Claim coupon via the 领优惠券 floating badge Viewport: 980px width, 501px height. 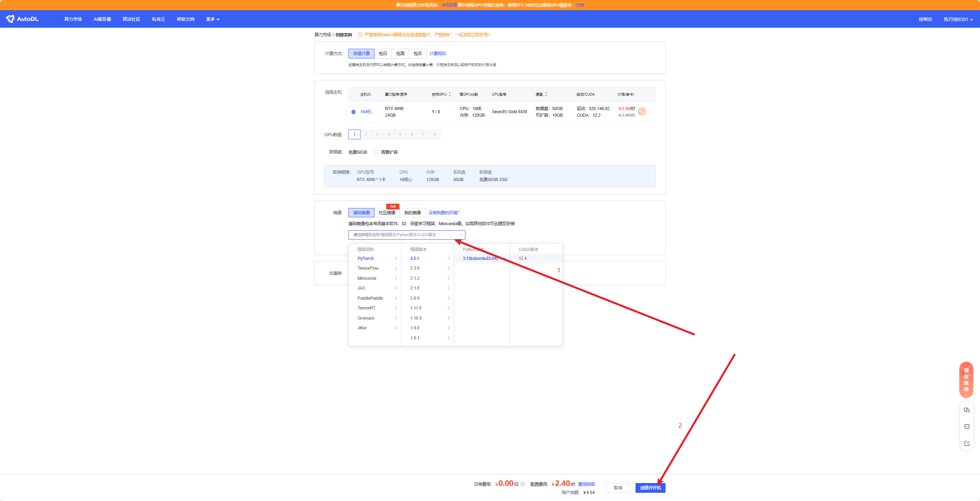pyautogui.click(x=966, y=380)
